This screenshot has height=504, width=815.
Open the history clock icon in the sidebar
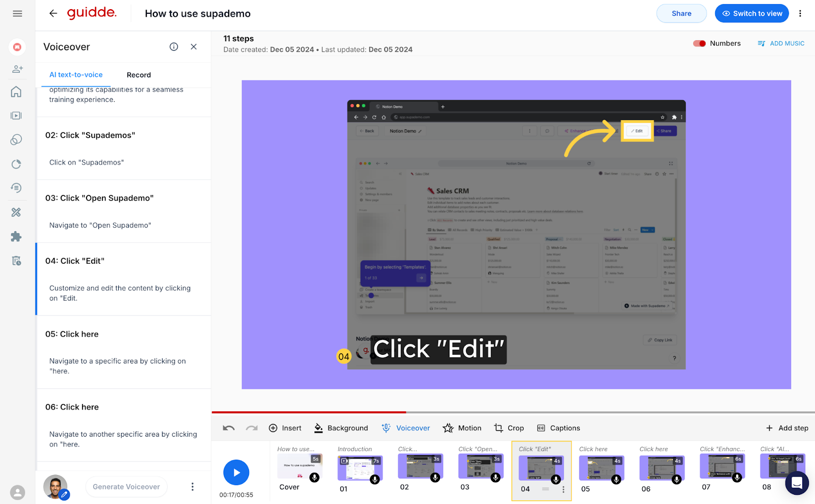(16, 188)
